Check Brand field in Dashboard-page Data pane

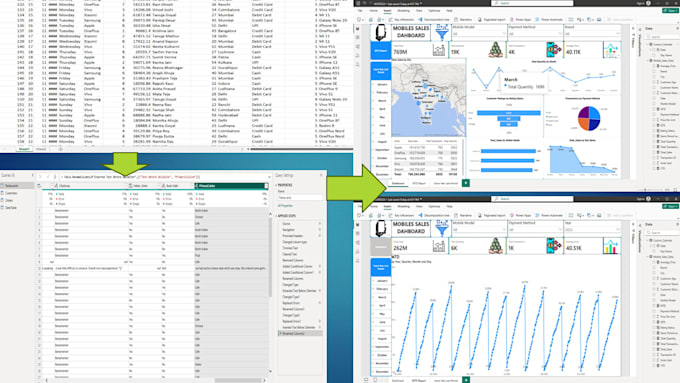[x=655, y=72]
